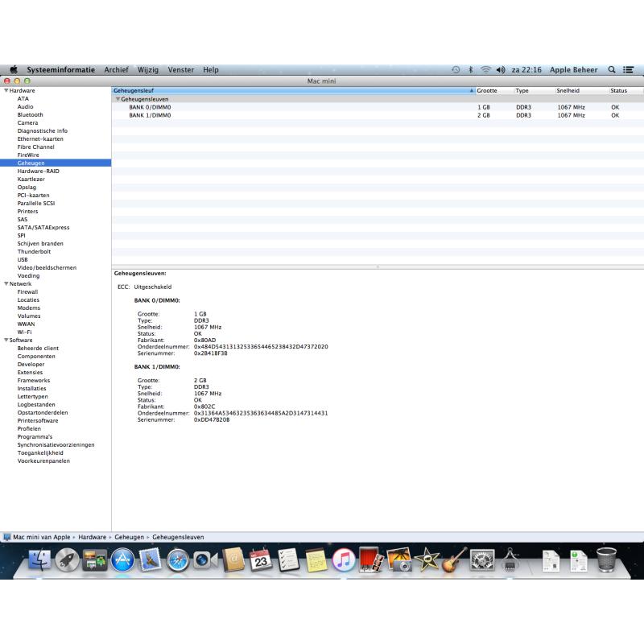Click Apple Beheer user menu

573,70
